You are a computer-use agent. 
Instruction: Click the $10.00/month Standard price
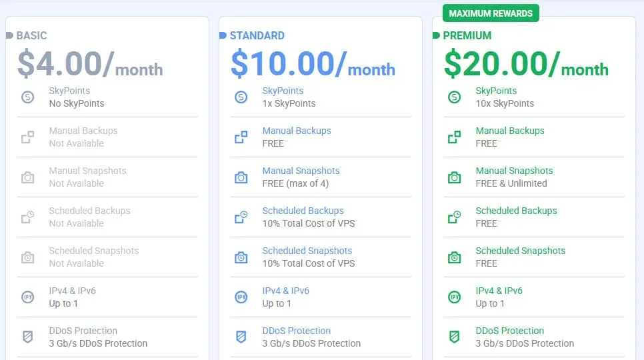[313, 64]
